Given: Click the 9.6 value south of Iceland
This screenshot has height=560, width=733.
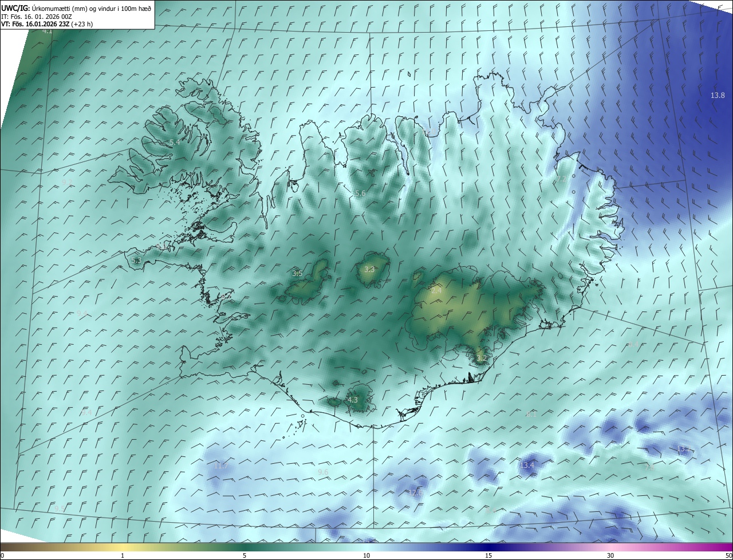Looking at the screenshot, I should (323, 472).
